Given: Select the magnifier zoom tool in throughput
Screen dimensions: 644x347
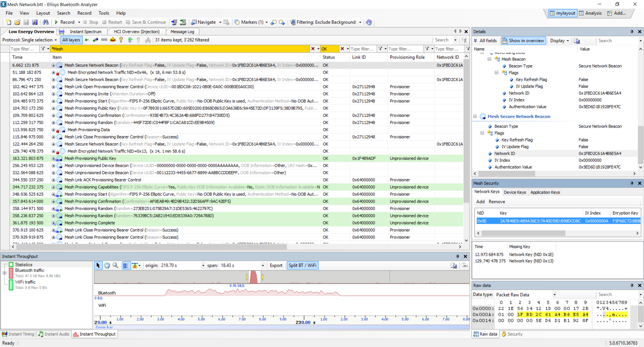Looking at the screenshot, I should tap(115, 266).
